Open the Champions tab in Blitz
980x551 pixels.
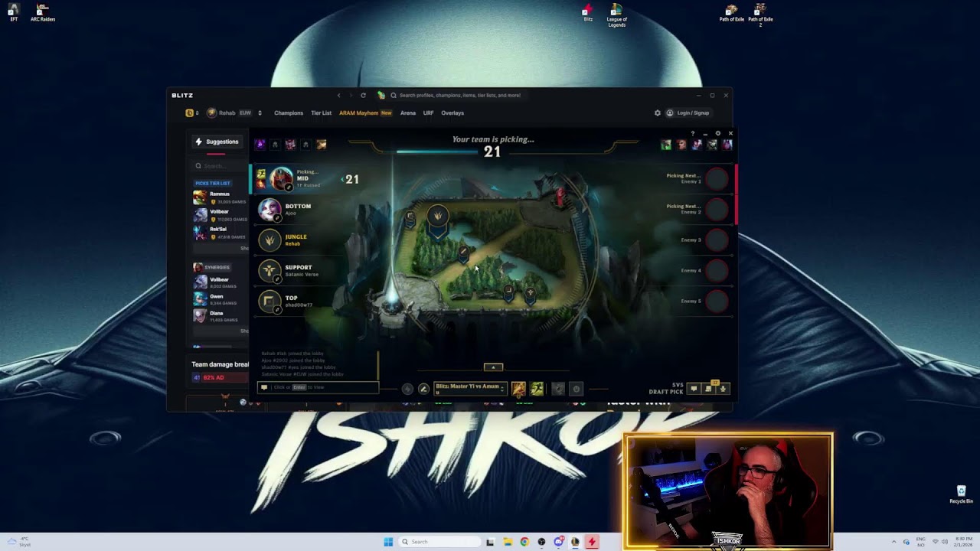[x=289, y=113]
